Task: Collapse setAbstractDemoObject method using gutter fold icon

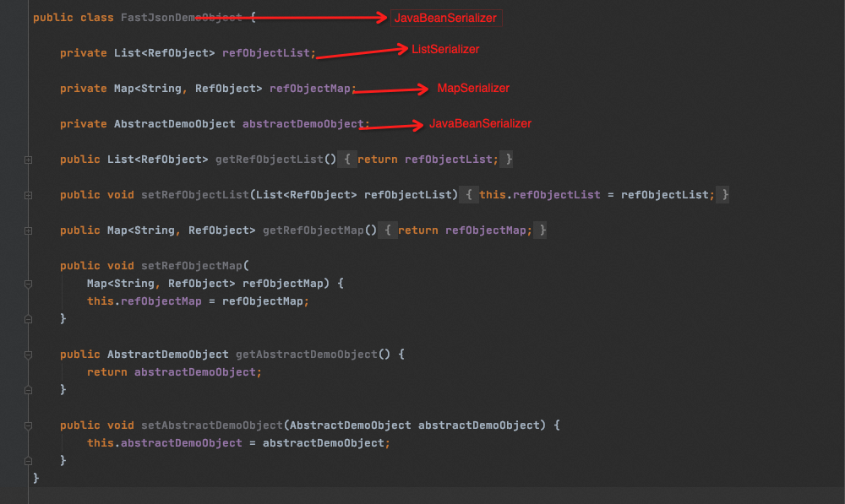Action: point(28,426)
